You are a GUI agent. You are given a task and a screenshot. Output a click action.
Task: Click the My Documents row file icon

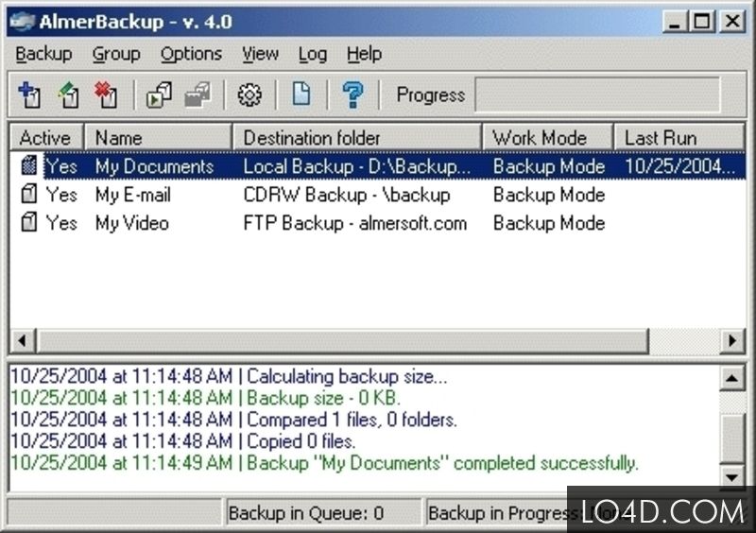tap(29, 165)
